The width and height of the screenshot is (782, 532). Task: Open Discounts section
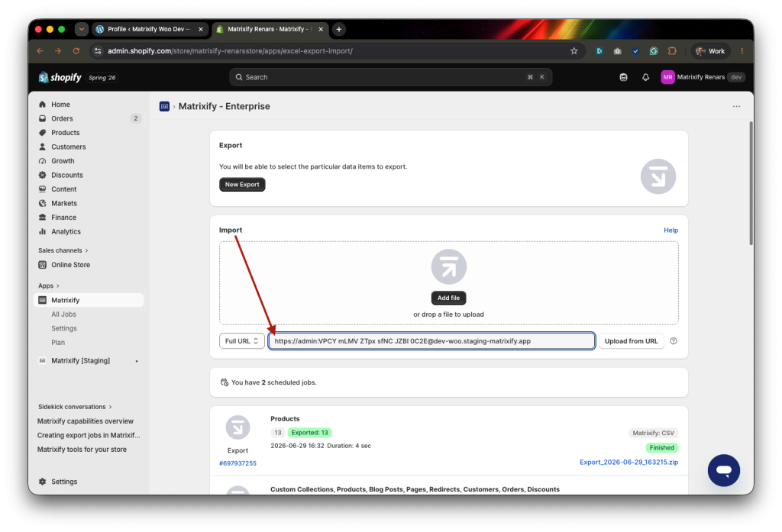[67, 175]
